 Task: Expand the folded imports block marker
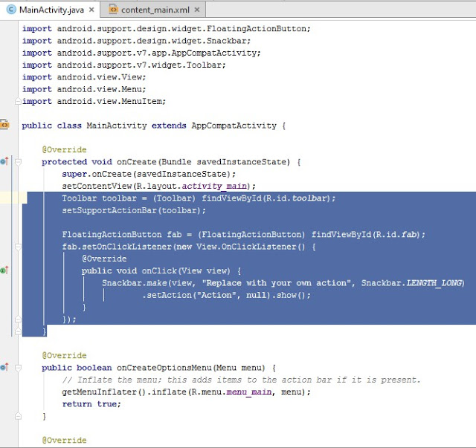coord(18,101)
